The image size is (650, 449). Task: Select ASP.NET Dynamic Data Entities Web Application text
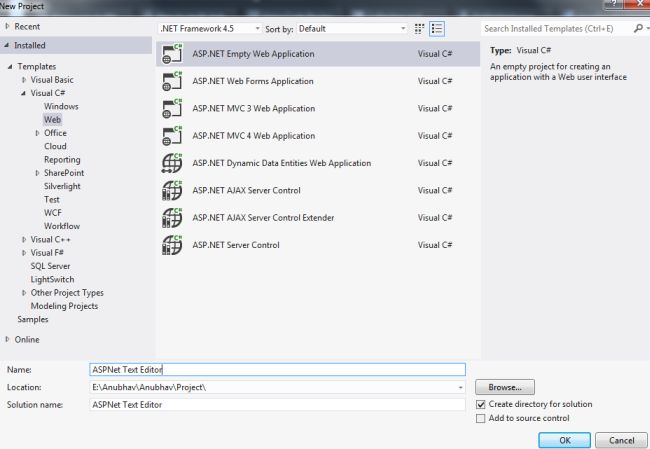282,163
